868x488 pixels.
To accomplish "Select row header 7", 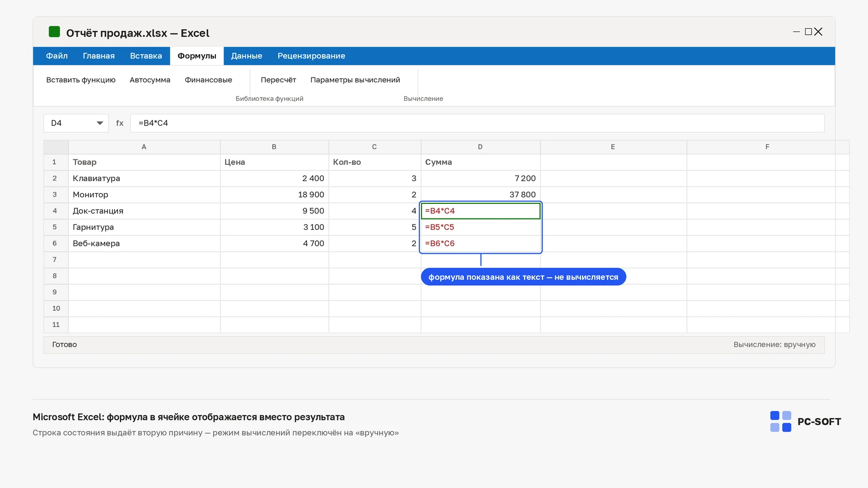I will pyautogui.click(x=56, y=260).
